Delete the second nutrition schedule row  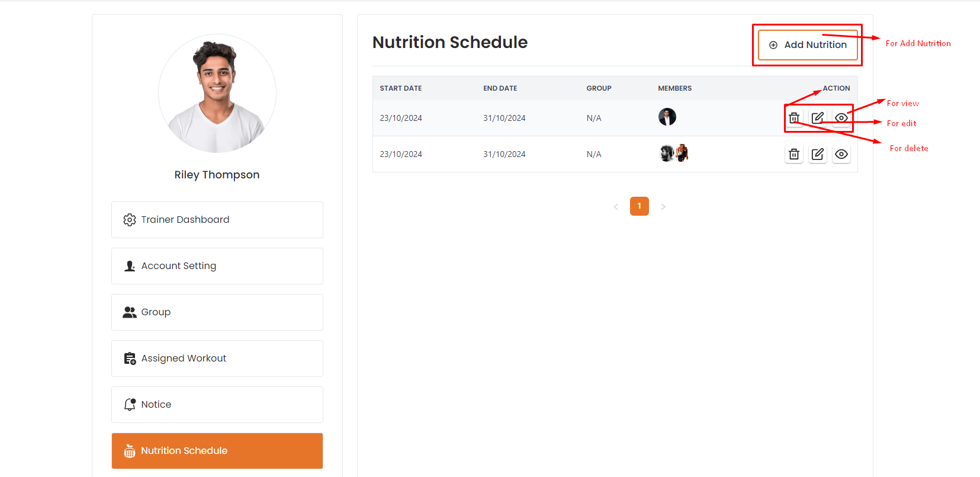coord(794,154)
